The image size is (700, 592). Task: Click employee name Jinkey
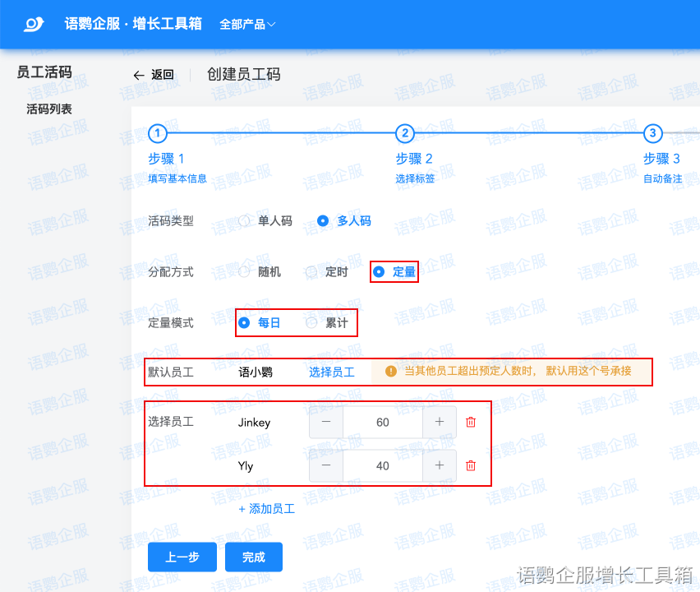254,423
